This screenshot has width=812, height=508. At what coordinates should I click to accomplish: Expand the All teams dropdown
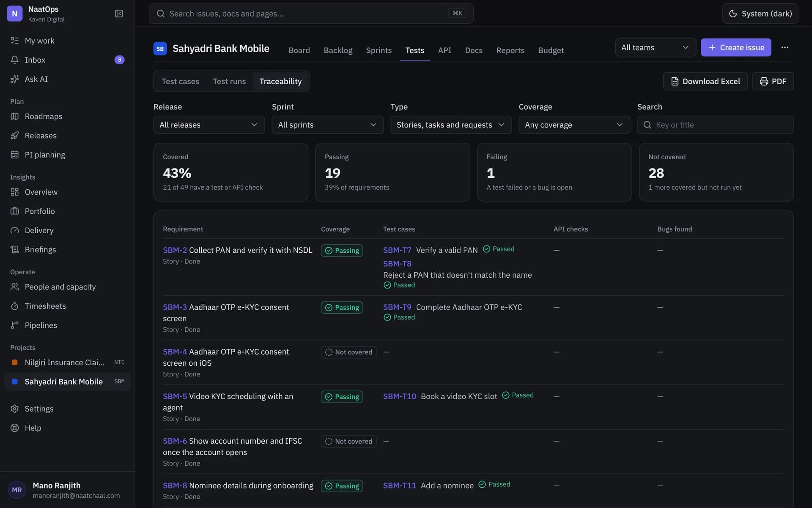pos(655,47)
